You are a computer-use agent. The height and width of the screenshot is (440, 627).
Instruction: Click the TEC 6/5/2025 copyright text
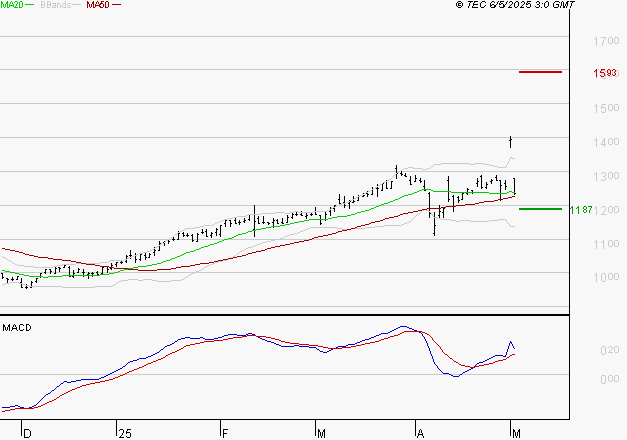515,5
